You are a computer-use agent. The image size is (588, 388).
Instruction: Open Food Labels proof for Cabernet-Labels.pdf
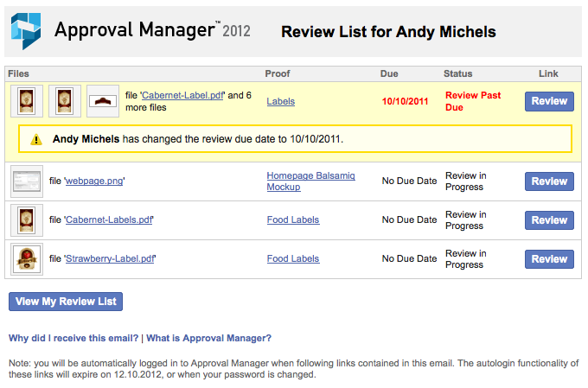[x=293, y=219]
